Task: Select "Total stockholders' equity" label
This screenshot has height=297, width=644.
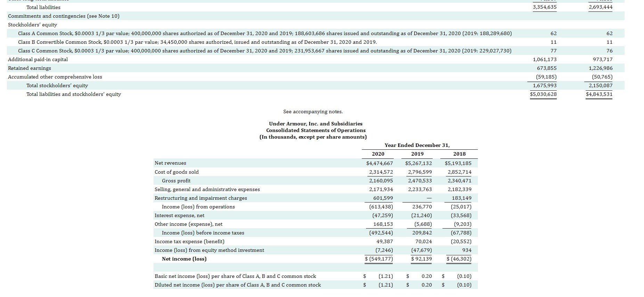Action: pos(57,85)
